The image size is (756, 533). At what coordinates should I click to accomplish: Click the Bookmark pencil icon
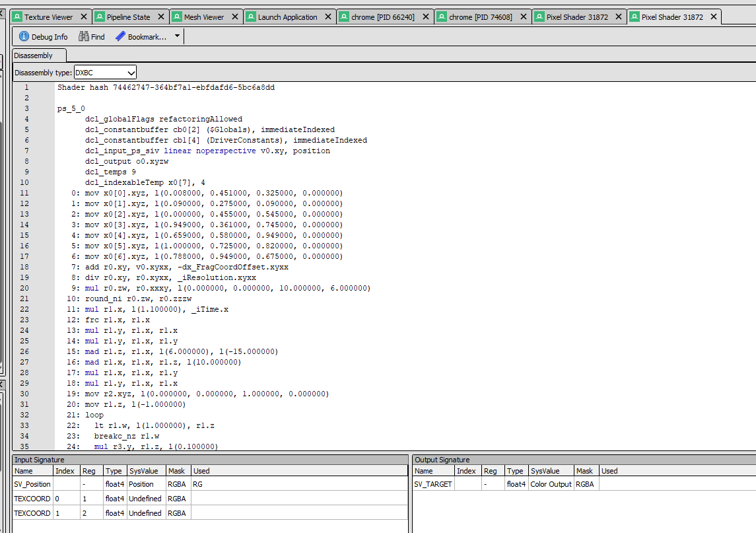tap(120, 37)
